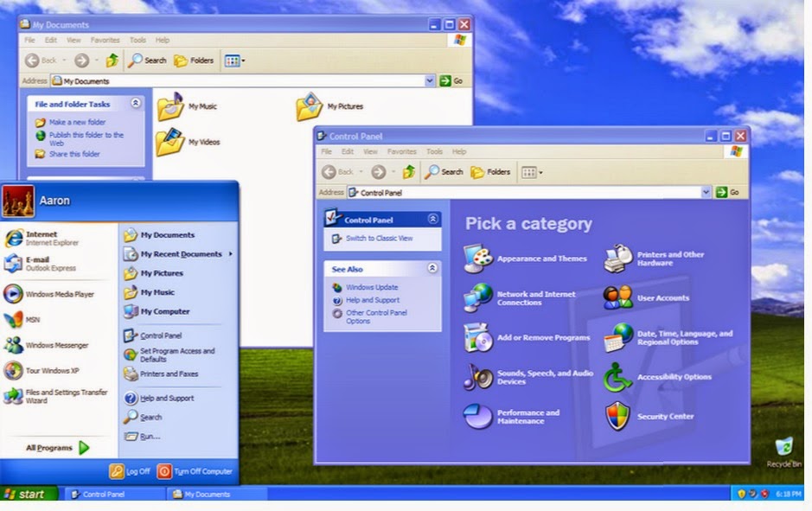Screen dimensions: 812x511
Task: Click Up folder icon in My Documents toolbar
Action: tap(112, 61)
